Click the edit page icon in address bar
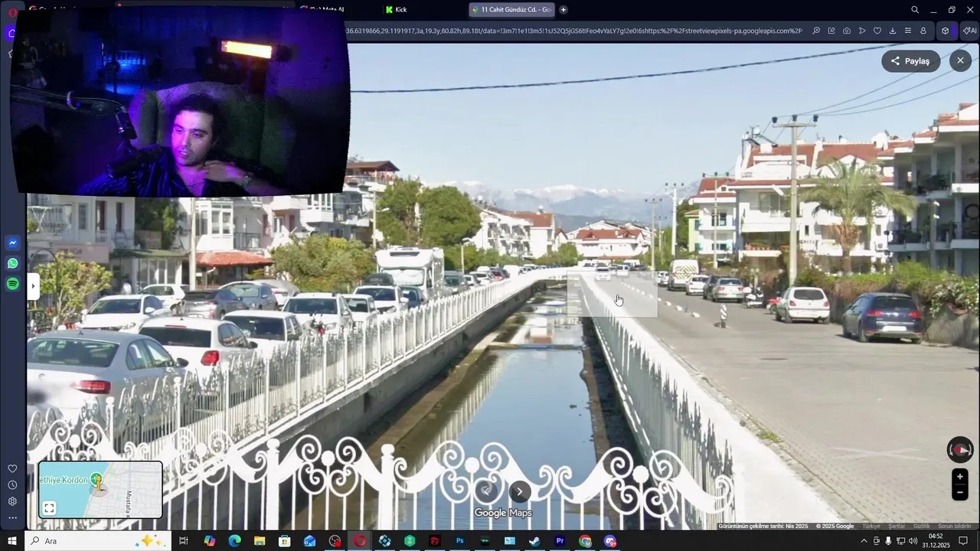 (x=831, y=31)
